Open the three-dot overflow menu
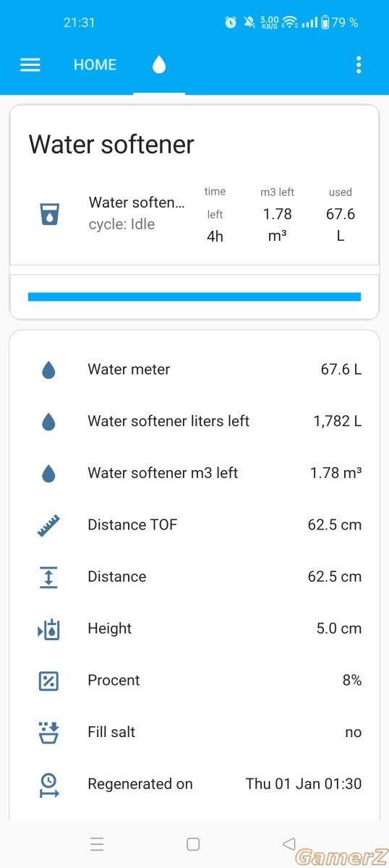 point(359,65)
